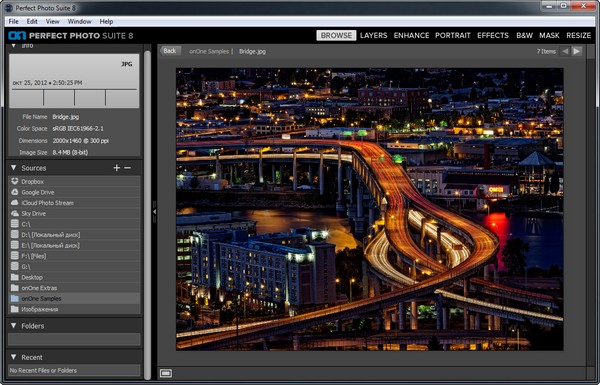Viewport: 600px width, 385px height.
Task: Select the onOne Extras source row
Action: click(75, 288)
